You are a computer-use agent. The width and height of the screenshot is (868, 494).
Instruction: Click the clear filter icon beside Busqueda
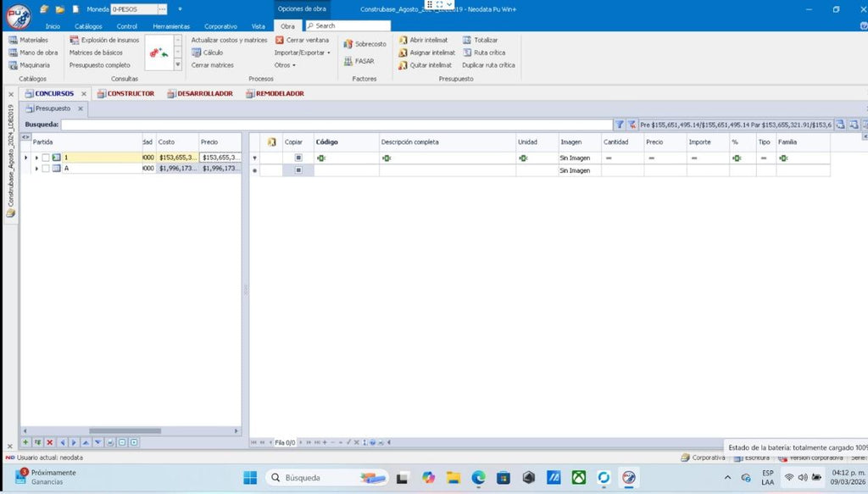(x=632, y=125)
